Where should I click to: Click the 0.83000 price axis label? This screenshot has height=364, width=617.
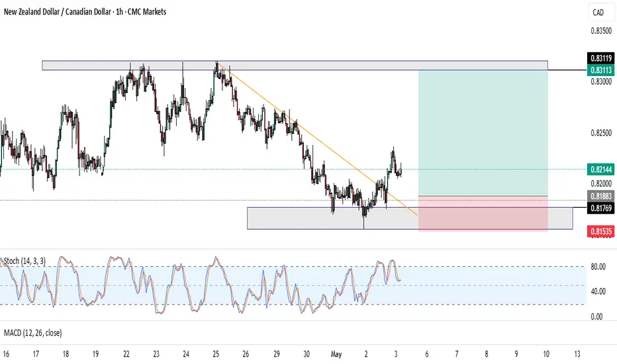pyautogui.click(x=601, y=82)
